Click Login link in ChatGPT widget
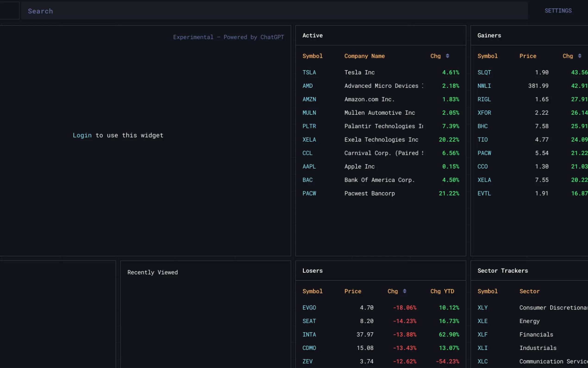Image resolution: width=588 pixels, height=368 pixels. click(82, 135)
